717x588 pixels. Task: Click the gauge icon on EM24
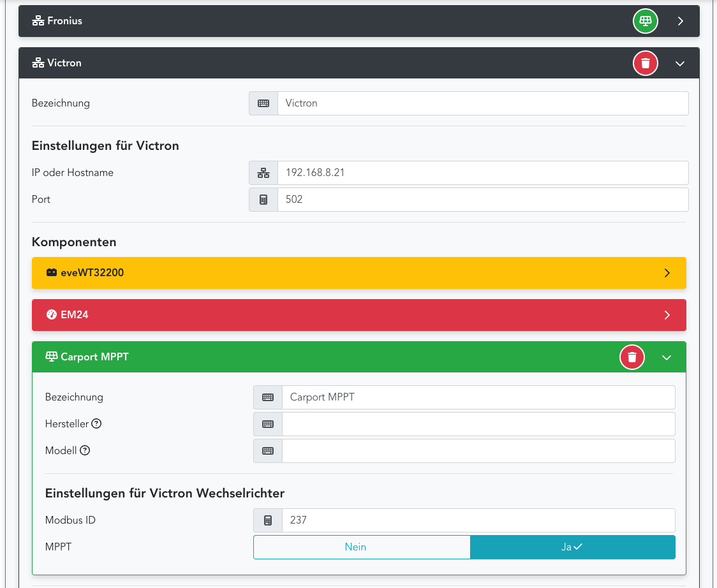(x=52, y=314)
